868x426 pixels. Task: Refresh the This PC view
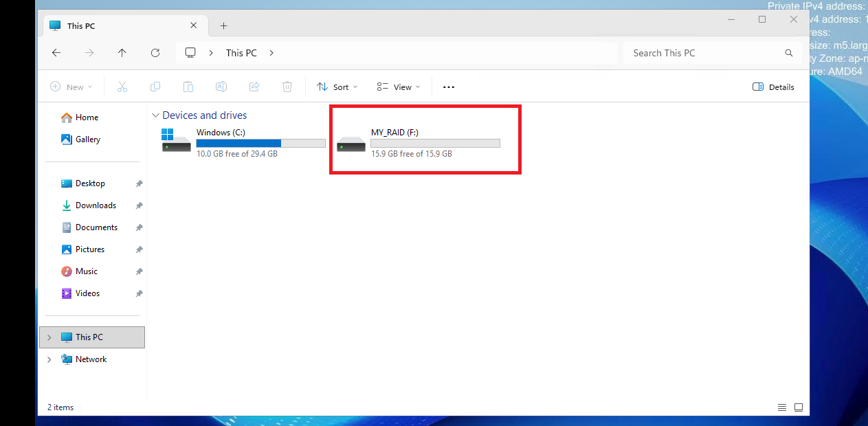(x=155, y=53)
